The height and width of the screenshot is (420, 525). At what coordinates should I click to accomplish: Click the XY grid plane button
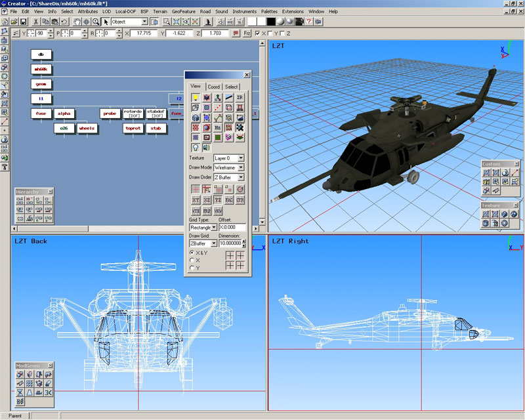(x=196, y=199)
